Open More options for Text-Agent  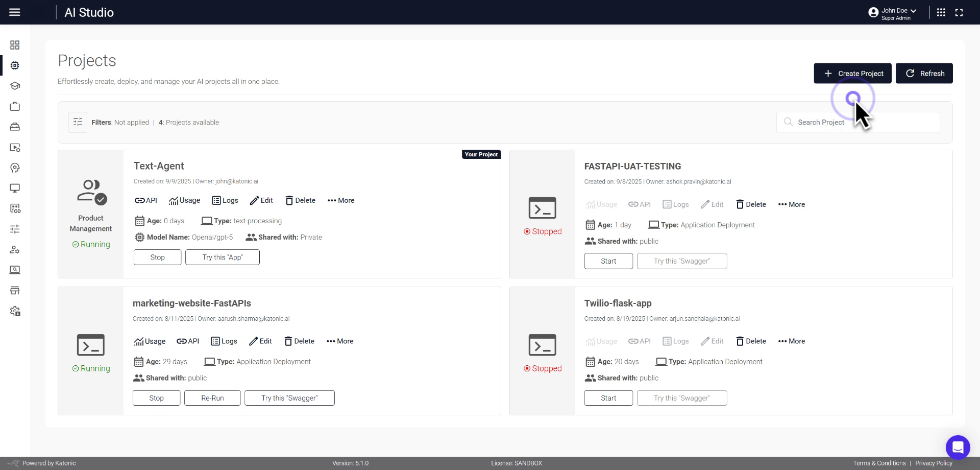point(340,200)
